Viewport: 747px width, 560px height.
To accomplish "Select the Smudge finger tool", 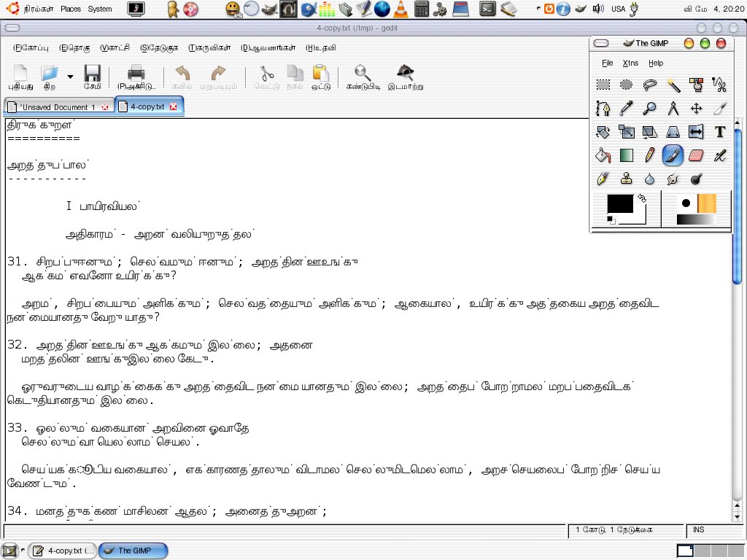I will pos(673,179).
